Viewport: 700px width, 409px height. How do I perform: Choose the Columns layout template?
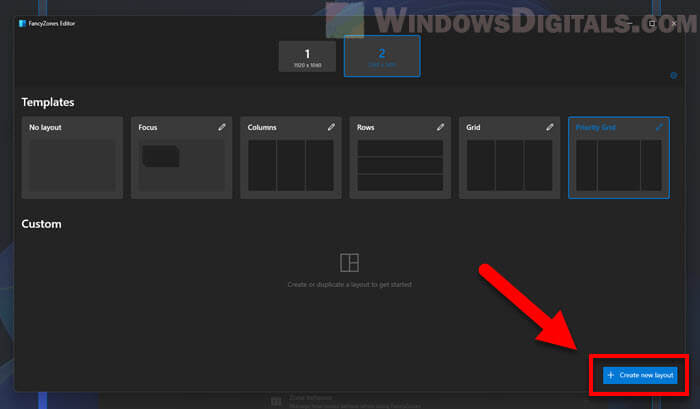pyautogui.click(x=291, y=158)
